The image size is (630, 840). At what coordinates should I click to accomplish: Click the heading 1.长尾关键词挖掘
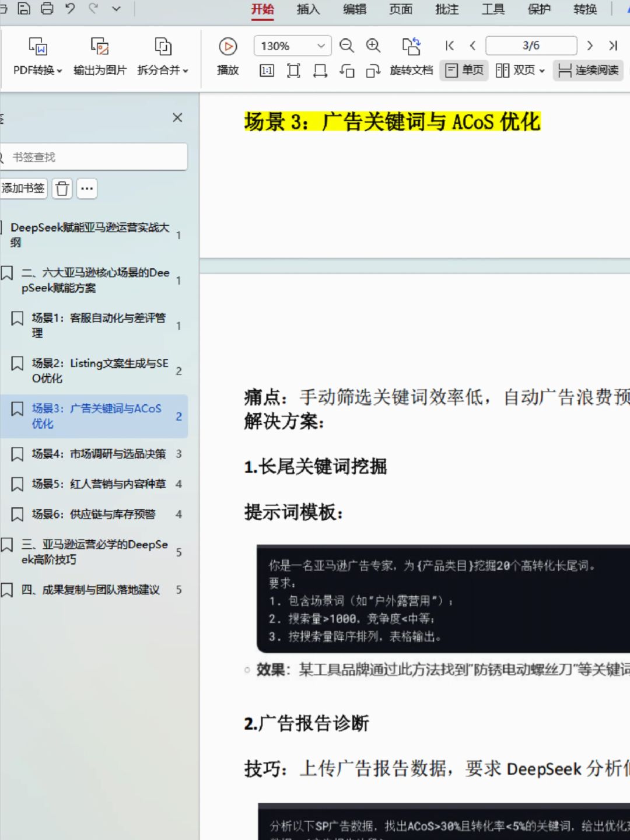[x=316, y=467]
